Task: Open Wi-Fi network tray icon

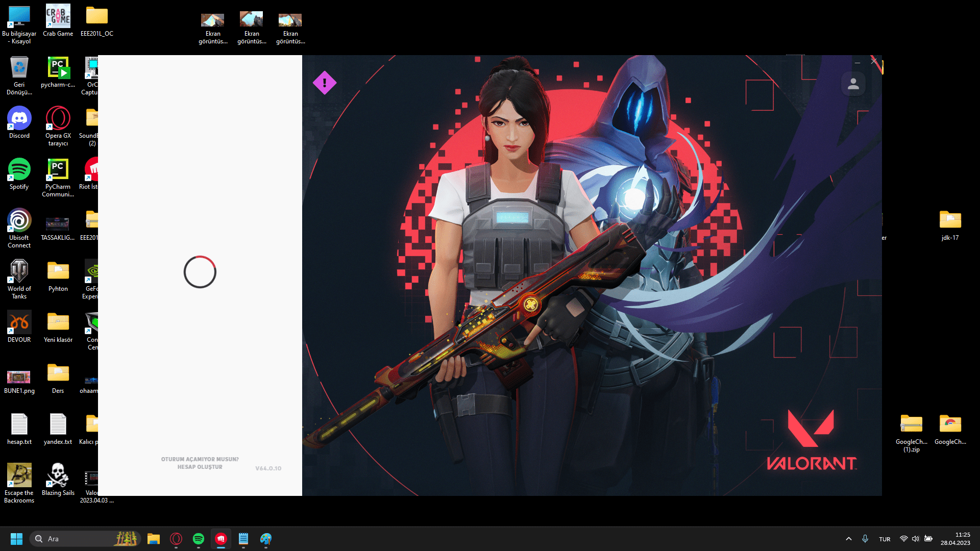Action: [904, 539]
